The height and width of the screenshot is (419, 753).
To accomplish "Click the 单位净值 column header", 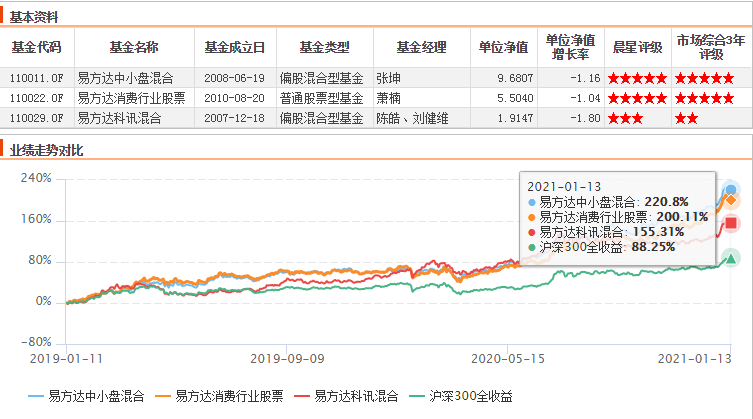I will (x=503, y=47).
